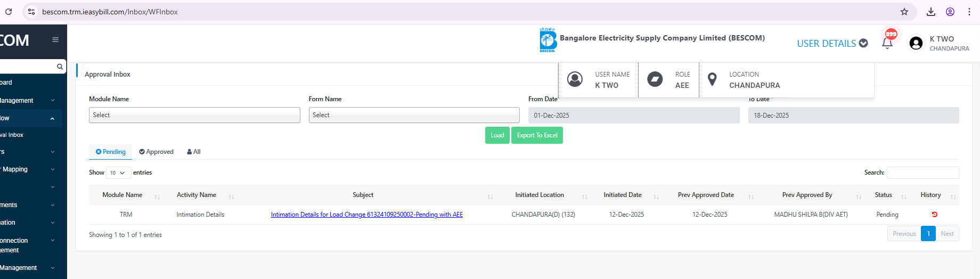Sort by Prev Approved Date column arrows
The height and width of the screenshot is (279, 980).
751,197
